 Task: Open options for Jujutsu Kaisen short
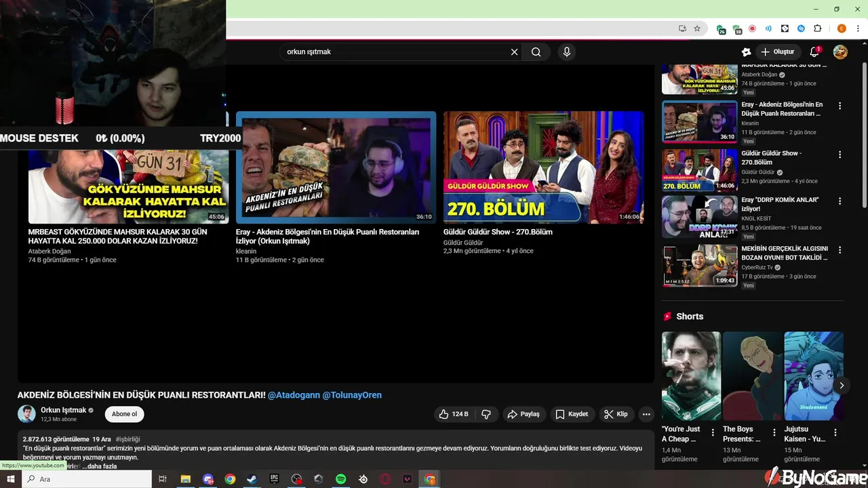(x=835, y=432)
